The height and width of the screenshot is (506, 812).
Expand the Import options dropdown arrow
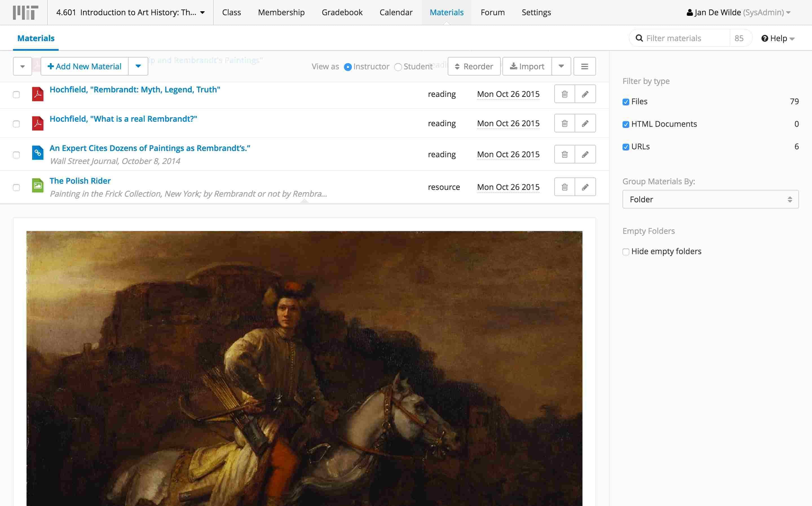[561, 66]
